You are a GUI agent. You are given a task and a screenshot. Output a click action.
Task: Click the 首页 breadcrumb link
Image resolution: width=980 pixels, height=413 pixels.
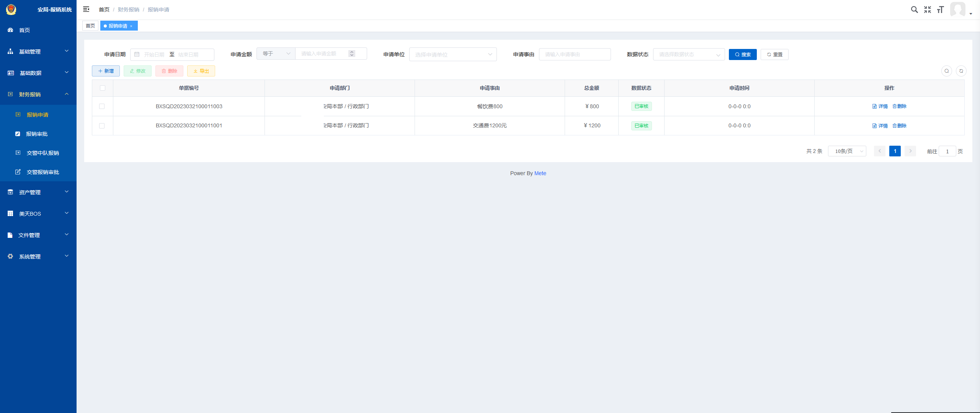tap(104, 10)
